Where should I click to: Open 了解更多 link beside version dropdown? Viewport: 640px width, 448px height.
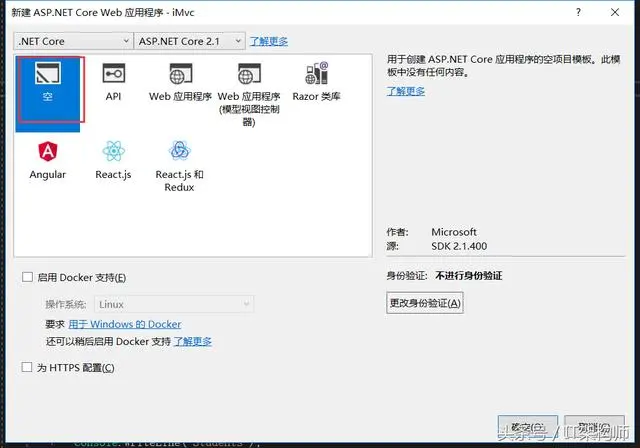click(x=269, y=41)
